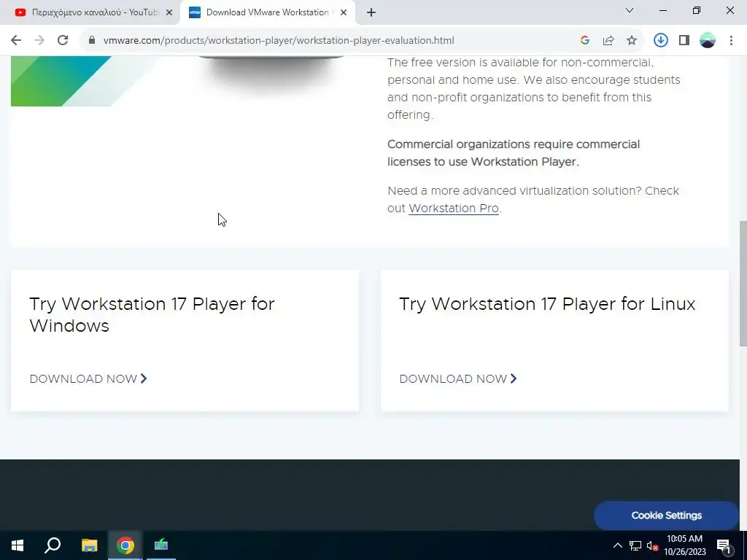This screenshot has height=560, width=747.
Task: Open the tab search dropdown arrow
Action: pyautogui.click(x=630, y=10)
